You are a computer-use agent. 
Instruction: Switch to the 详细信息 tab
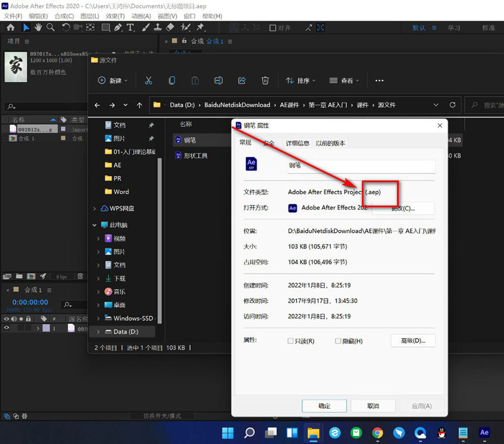(x=297, y=143)
